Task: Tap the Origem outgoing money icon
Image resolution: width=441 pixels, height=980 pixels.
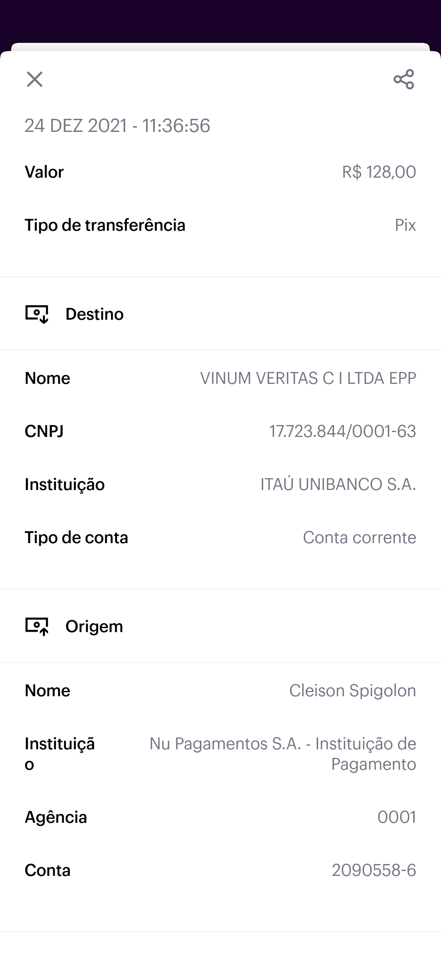Action: pyautogui.click(x=37, y=626)
